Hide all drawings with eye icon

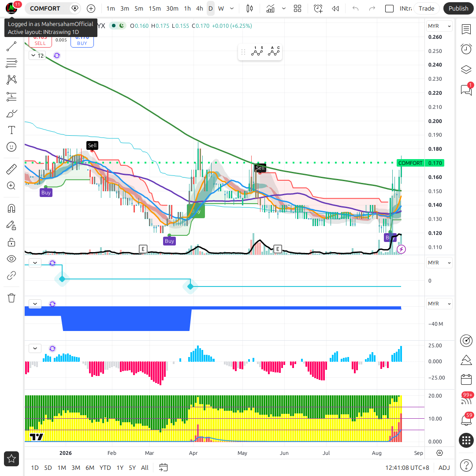tap(11, 259)
